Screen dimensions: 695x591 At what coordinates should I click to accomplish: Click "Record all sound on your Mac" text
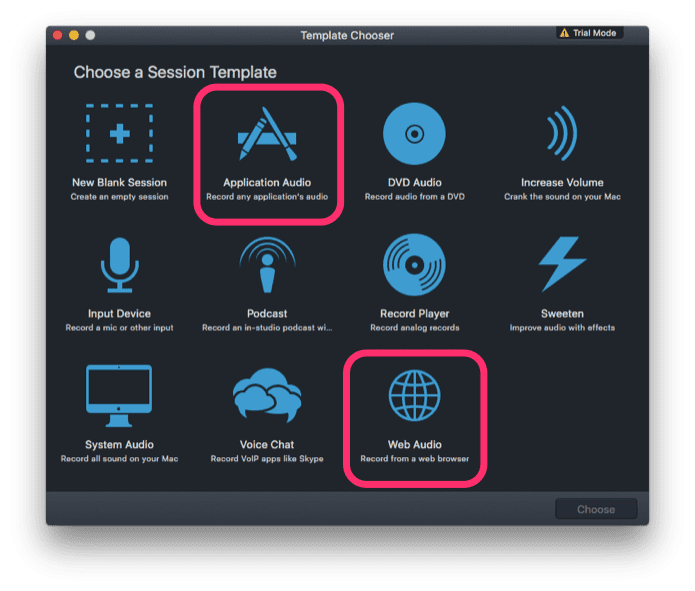pos(119,459)
